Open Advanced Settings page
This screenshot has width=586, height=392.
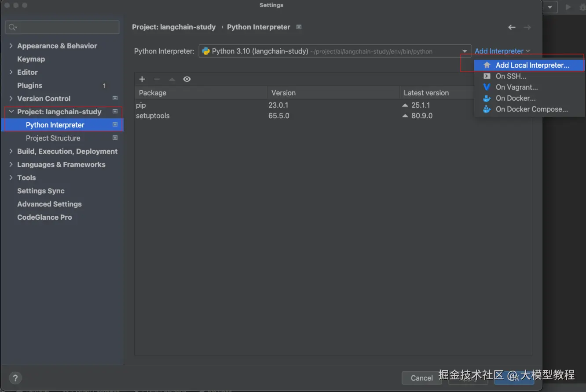click(49, 204)
